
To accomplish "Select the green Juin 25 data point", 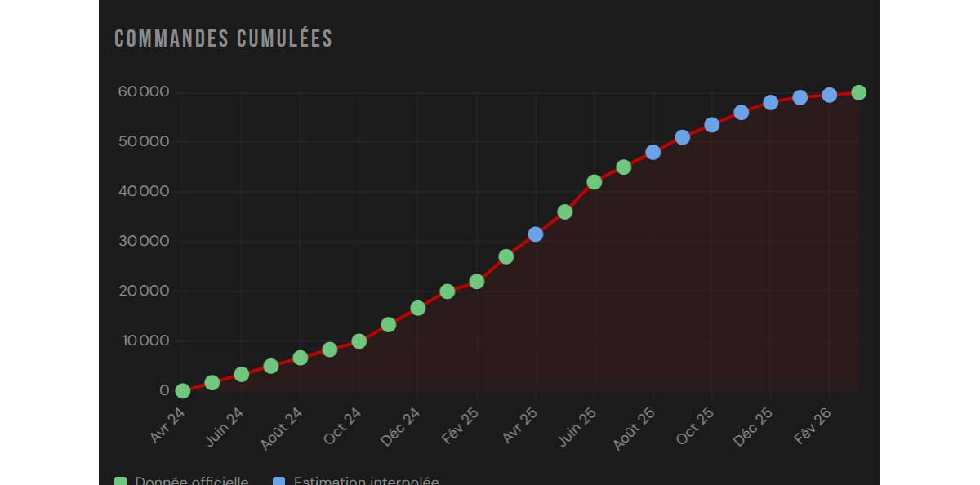I will coord(595,182).
